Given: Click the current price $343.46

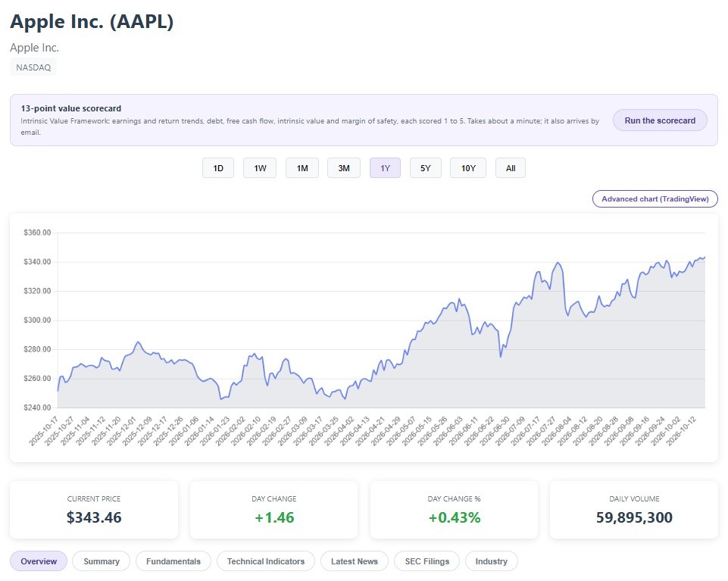Looking at the screenshot, I should 94,517.
